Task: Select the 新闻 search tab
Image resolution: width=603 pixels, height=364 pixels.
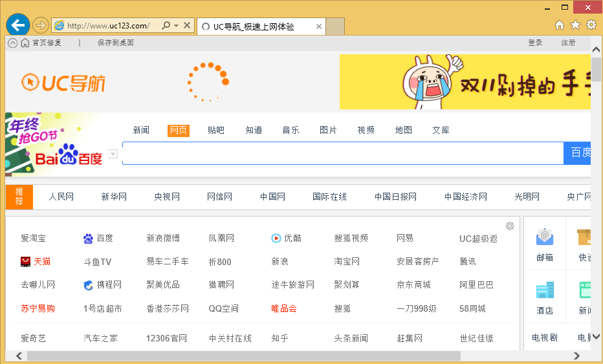Action: (141, 130)
